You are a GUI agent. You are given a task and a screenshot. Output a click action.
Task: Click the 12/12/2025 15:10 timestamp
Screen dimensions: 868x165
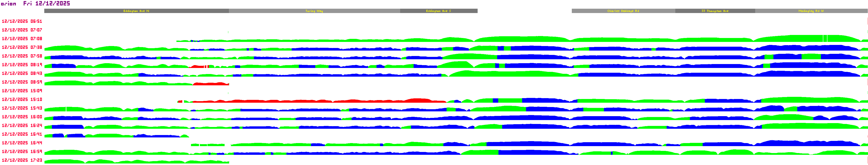(22, 99)
